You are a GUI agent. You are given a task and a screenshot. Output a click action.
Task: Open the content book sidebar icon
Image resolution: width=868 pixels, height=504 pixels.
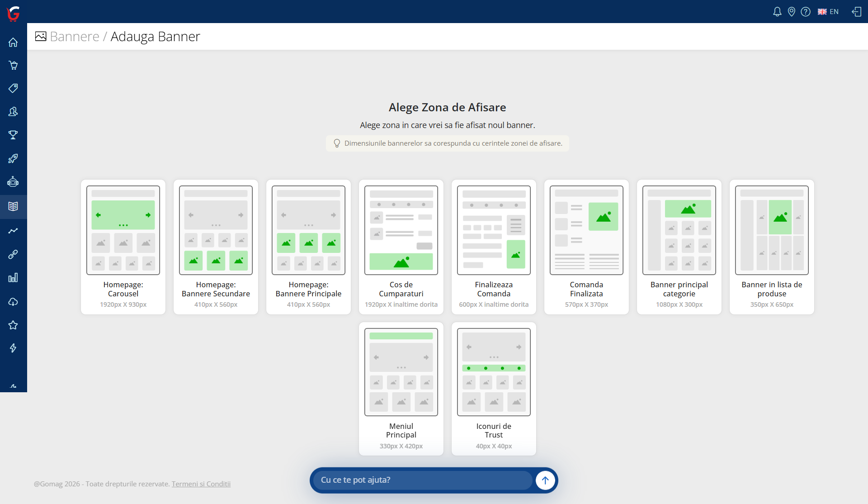click(x=13, y=206)
